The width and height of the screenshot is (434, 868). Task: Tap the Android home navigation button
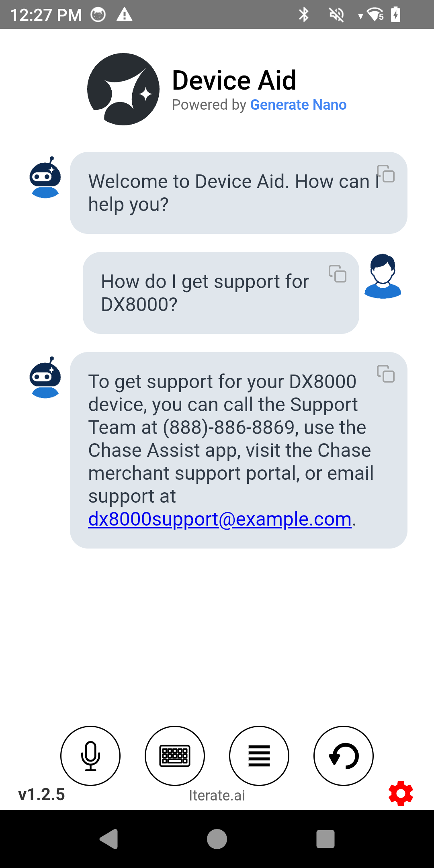tap(217, 839)
